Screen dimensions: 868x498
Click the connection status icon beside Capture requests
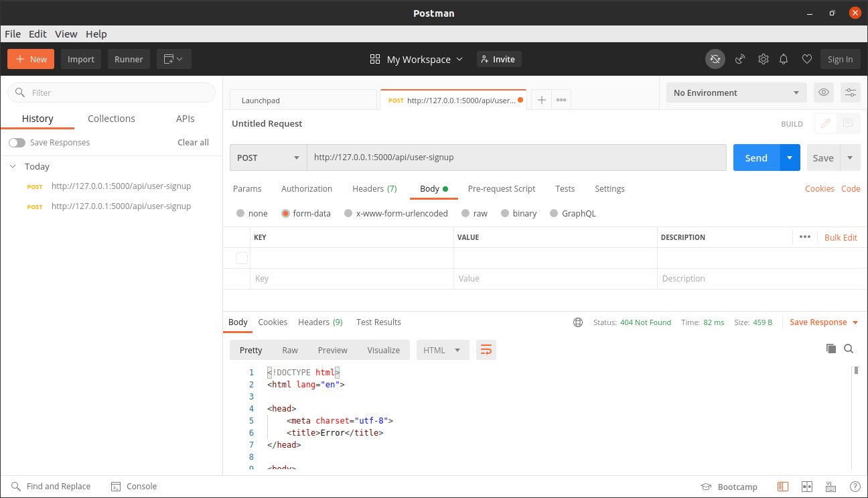click(x=715, y=59)
